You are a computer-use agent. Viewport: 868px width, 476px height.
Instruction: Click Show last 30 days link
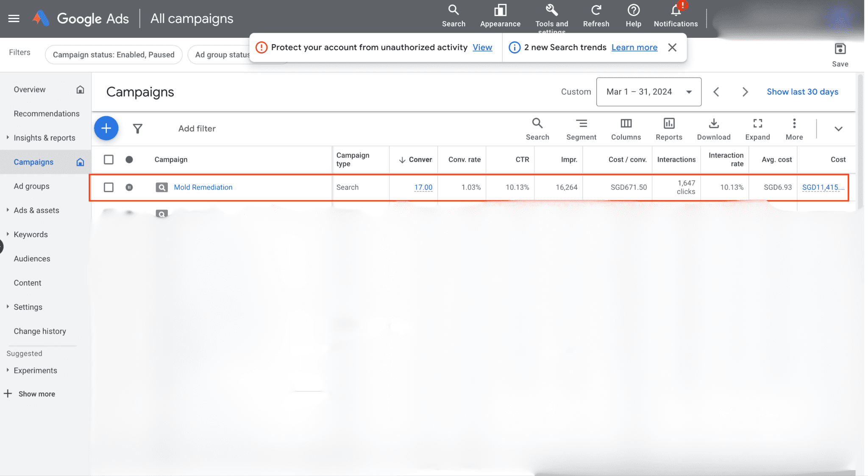[x=802, y=92]
